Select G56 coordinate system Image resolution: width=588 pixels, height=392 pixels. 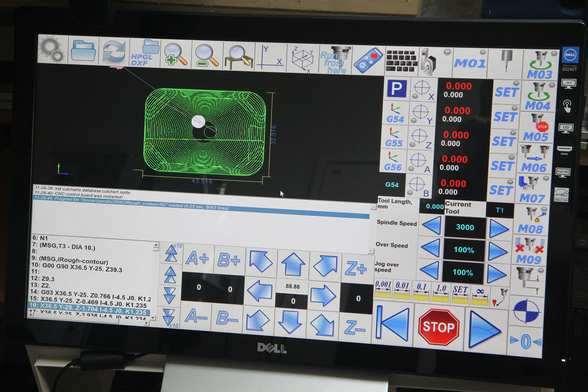393,162
